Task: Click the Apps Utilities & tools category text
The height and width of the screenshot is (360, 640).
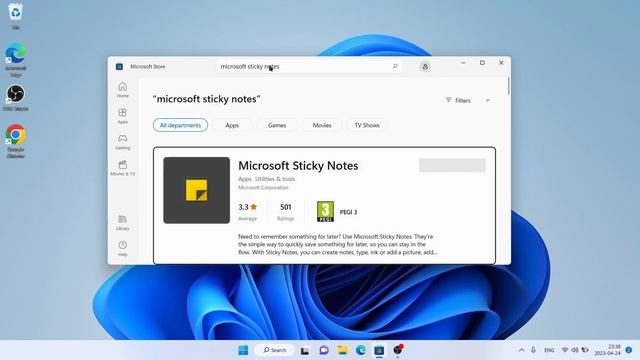Action: tap(267, 179)
